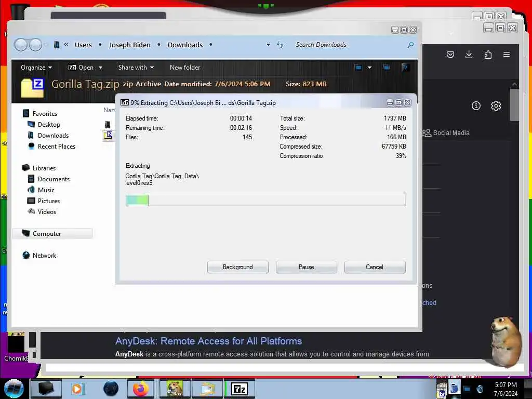Click the extraction progress bar
The width and height of the screenshot is (532, 399).
265,199
